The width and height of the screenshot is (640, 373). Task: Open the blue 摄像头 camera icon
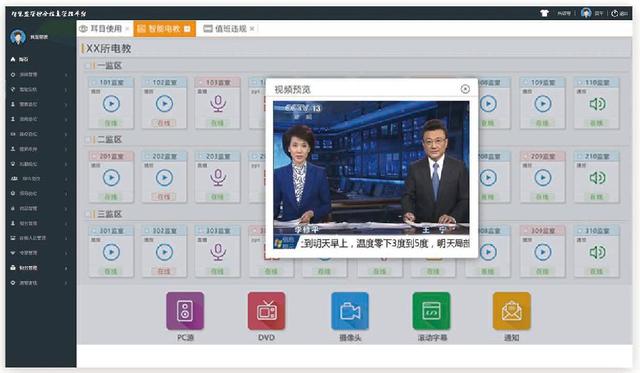350,311
